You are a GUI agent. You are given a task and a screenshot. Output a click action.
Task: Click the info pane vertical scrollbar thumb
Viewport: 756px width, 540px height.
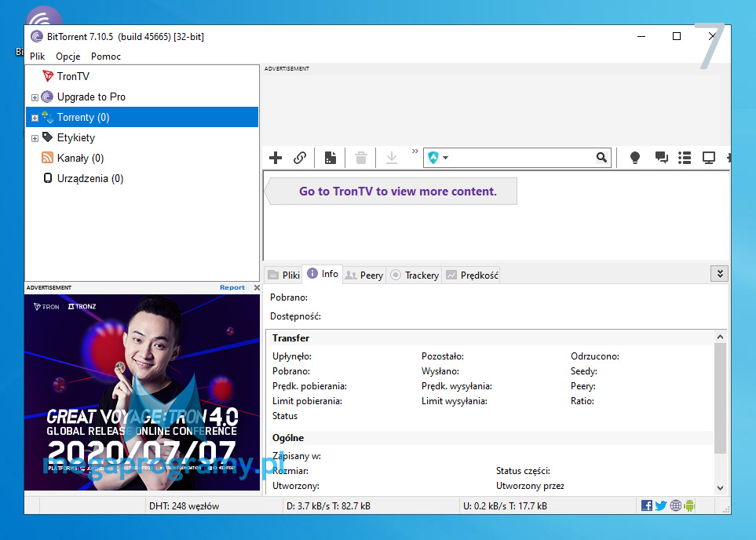[721, 398]
